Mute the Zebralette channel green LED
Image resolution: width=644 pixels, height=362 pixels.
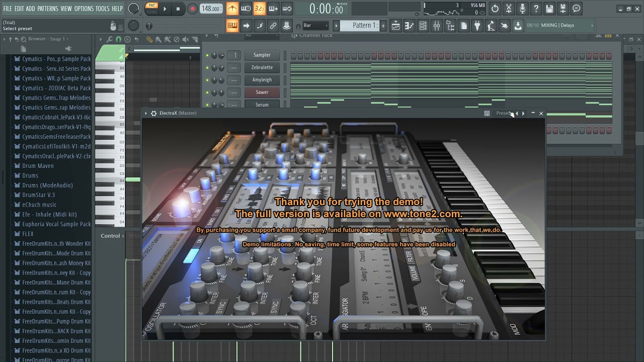pos(207,68)
